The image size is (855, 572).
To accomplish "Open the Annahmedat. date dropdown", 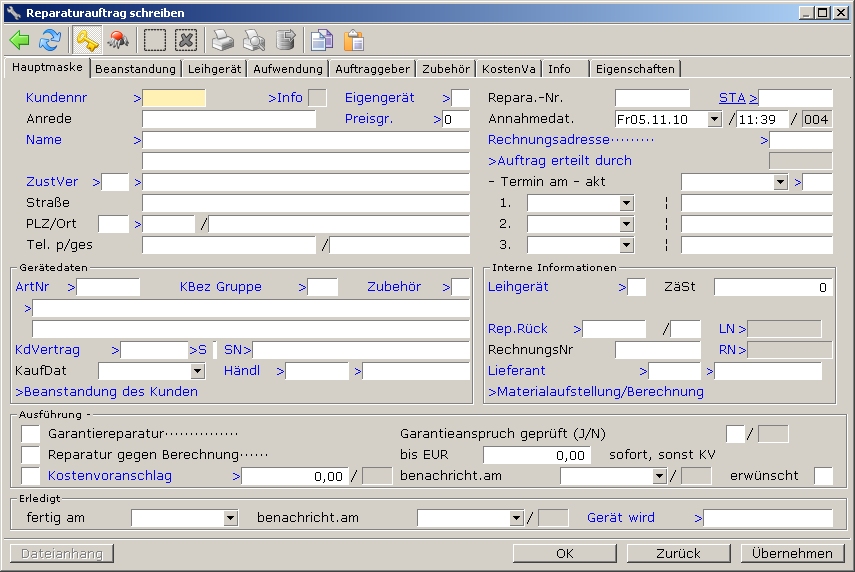I will (713, 119).
